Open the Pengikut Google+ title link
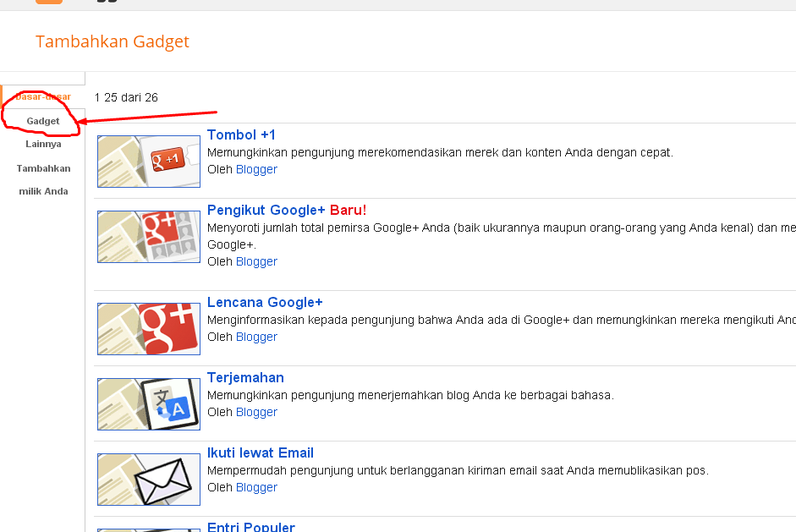Screen dimensions: 796x532 pyautogui.click(x=266, y=210)
